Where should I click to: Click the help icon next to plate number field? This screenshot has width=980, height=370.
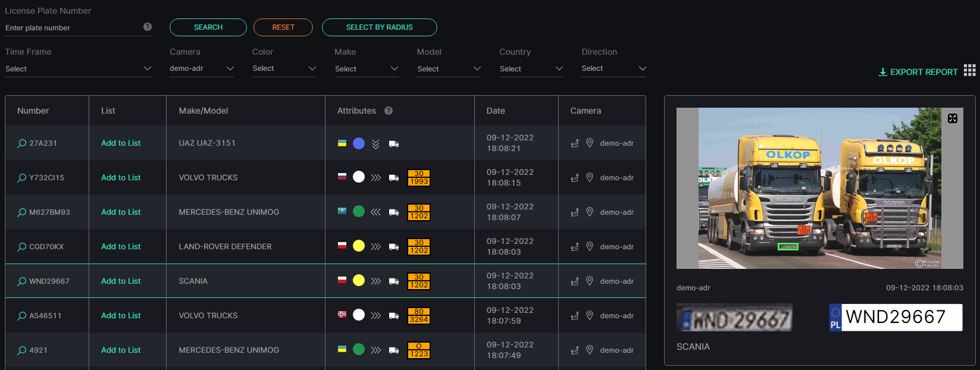148,27
